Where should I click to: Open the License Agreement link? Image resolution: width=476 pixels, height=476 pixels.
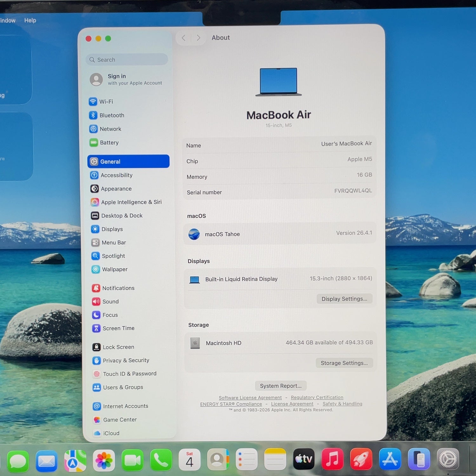[292, 404]
